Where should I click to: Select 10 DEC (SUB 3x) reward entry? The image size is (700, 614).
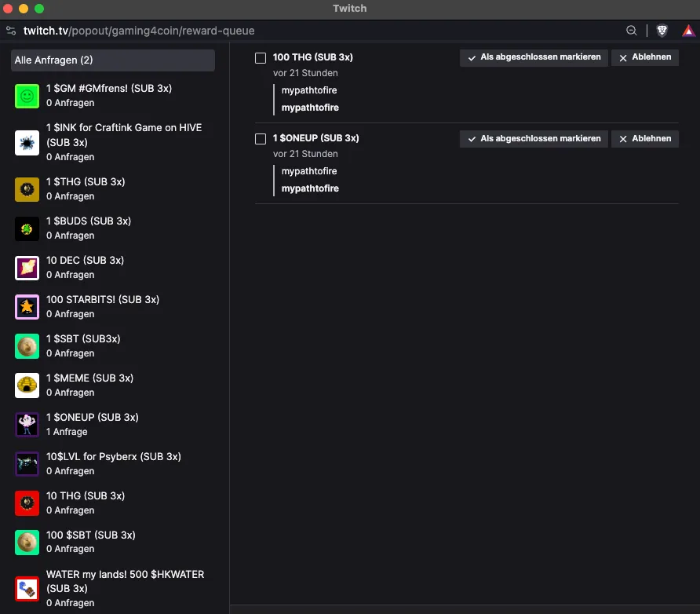click(x=112, y=268)
